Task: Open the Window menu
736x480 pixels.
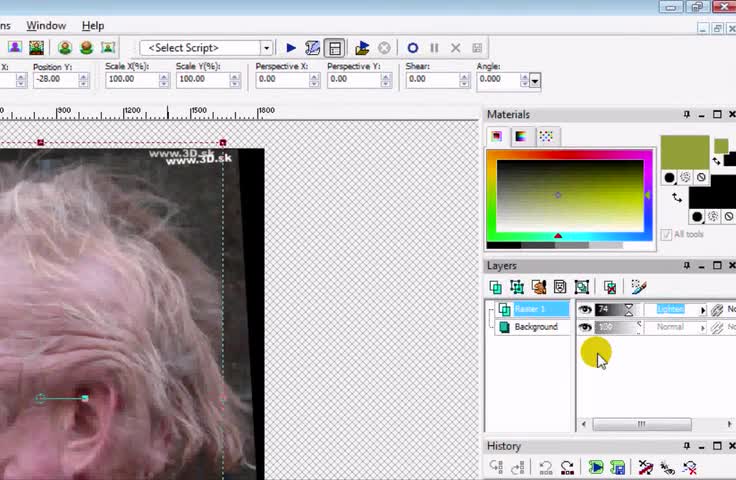Action: 46,25
